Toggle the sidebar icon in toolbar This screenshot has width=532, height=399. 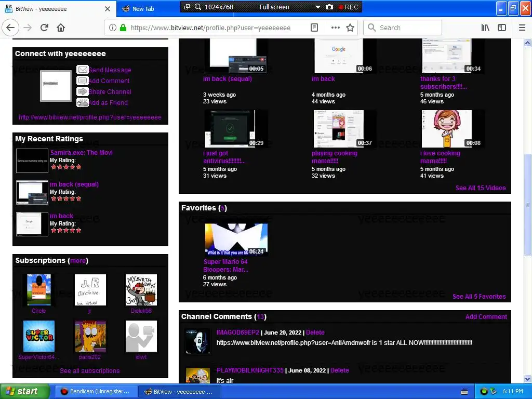[502, 28]
